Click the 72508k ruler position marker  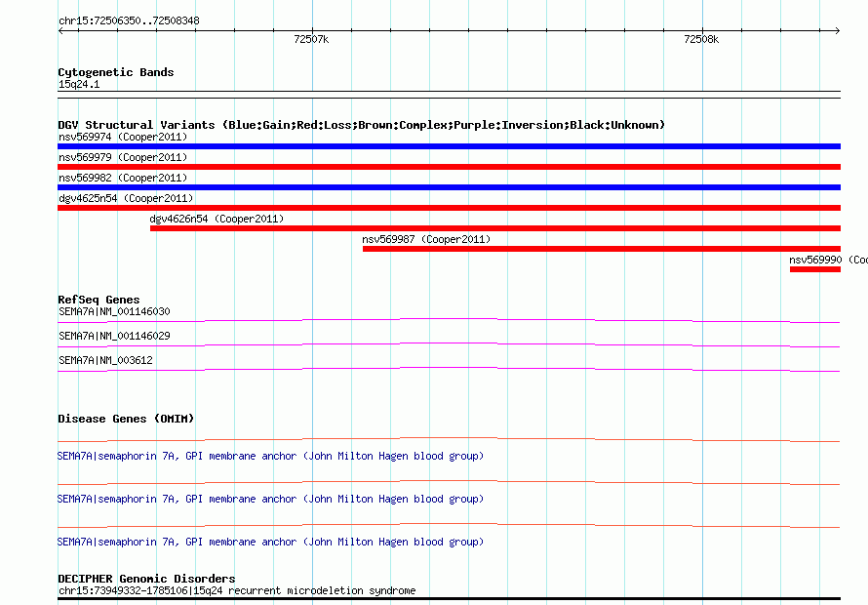point(700,40)
